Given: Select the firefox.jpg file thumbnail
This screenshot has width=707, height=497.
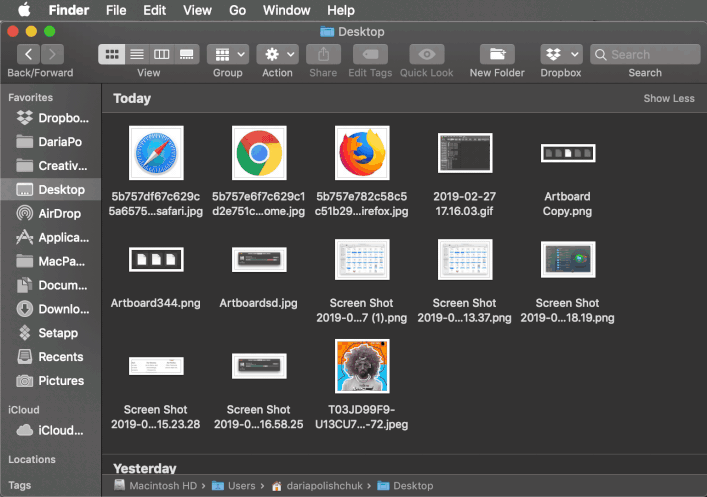Looking at the screenshot, I should click(362, 153).
